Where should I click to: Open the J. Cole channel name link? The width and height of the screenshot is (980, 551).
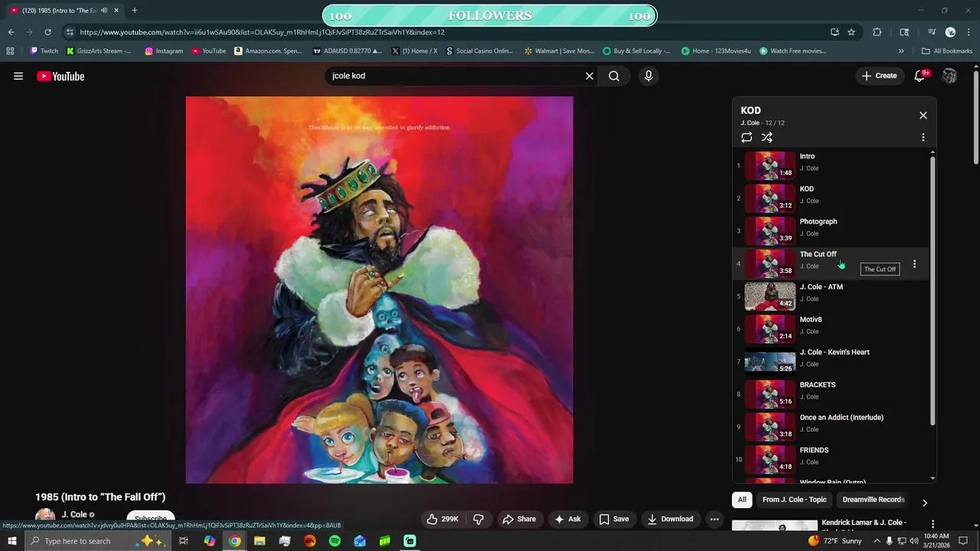click(x=74, y=515)
